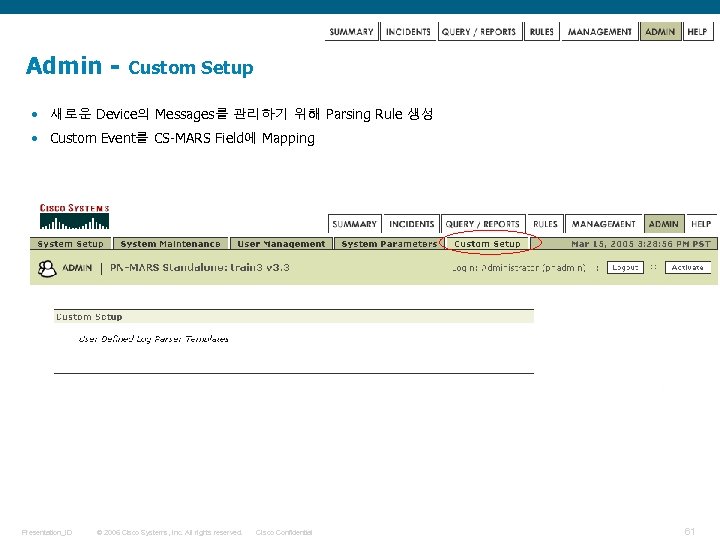Open User Defined Log Parser Templates link

153,339
